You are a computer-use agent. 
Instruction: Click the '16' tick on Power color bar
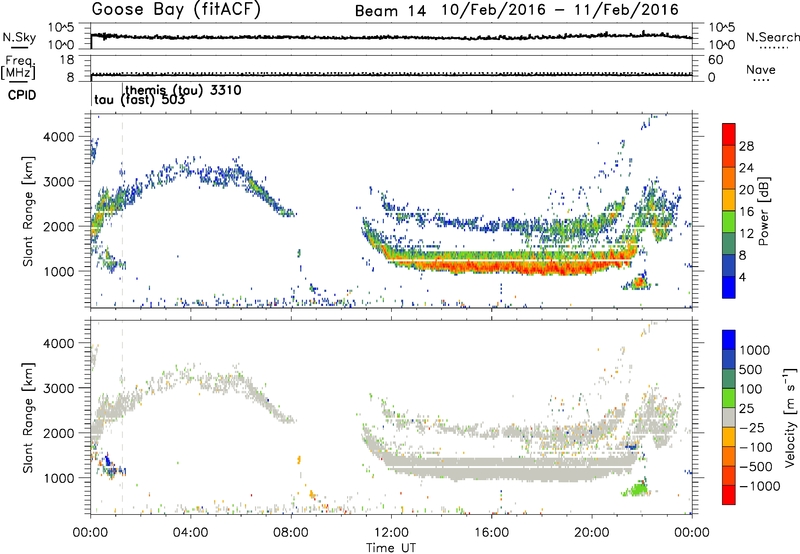(746, 211)
